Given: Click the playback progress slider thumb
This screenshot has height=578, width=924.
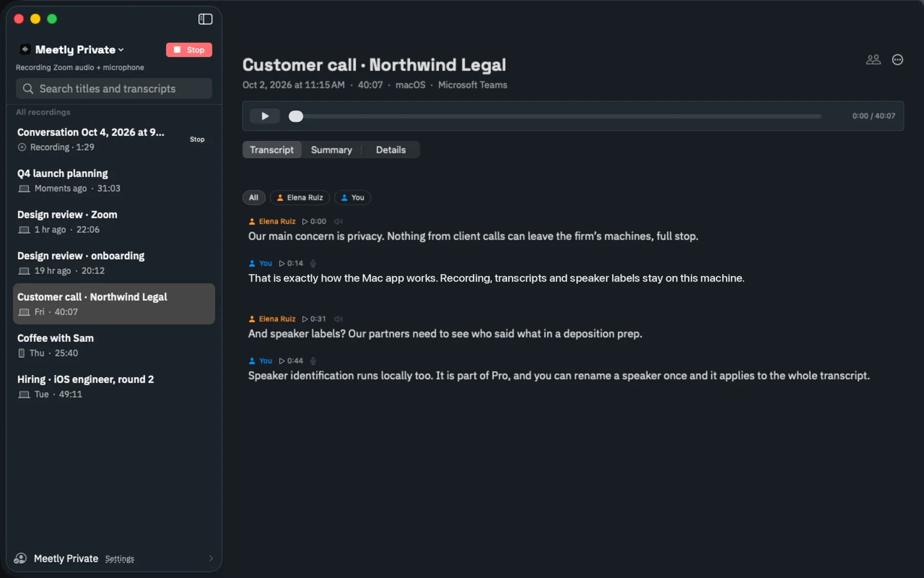Looking at the screenshot, I should (296, 116).
